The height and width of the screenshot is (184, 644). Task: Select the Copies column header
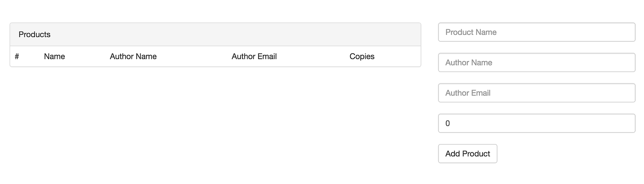[362, 56]
